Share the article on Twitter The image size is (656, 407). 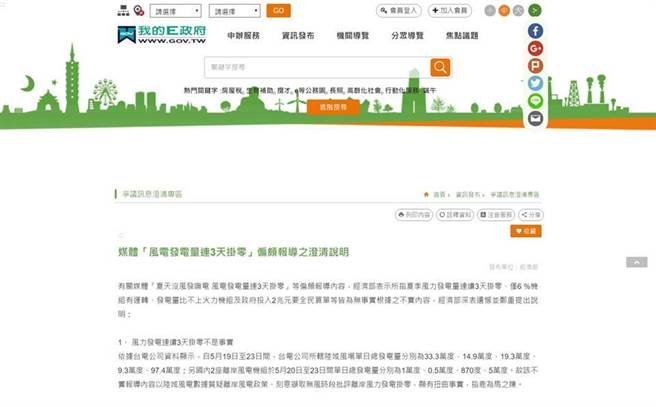[x=535, y=83]
